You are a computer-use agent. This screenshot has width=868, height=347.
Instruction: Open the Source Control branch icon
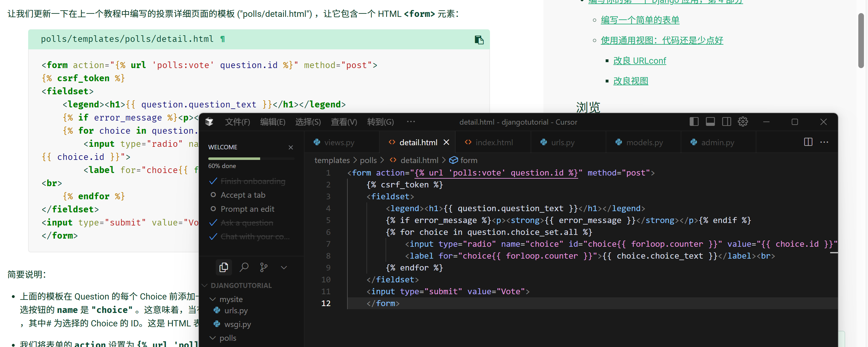[x=264, y=267]
